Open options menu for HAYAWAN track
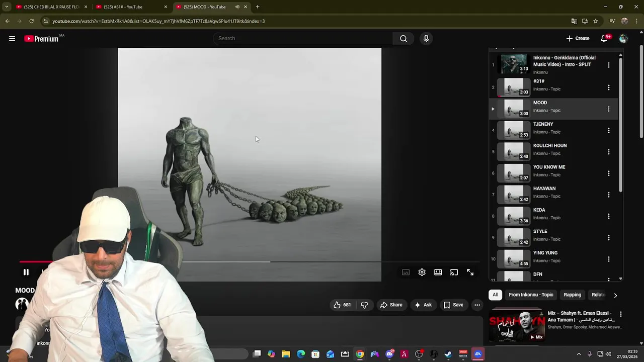644x362 pixels. point(608,195)
